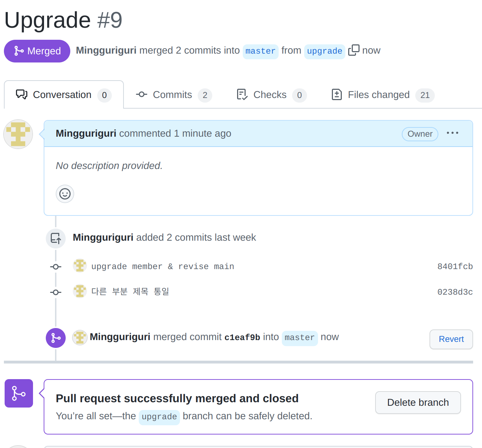Click the avatar next to the Korean commit
Image resolution: width=482 pixels, height=448 pixels.
coord(80,291)
